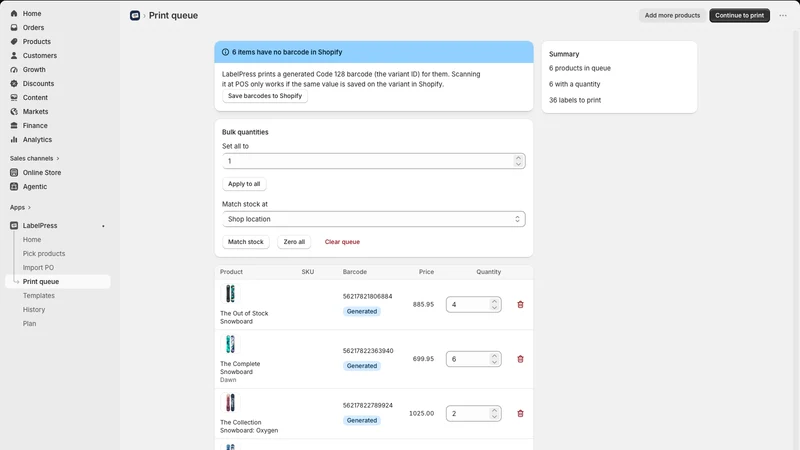Click Save barcodes to Shopify

pos(265,96)
